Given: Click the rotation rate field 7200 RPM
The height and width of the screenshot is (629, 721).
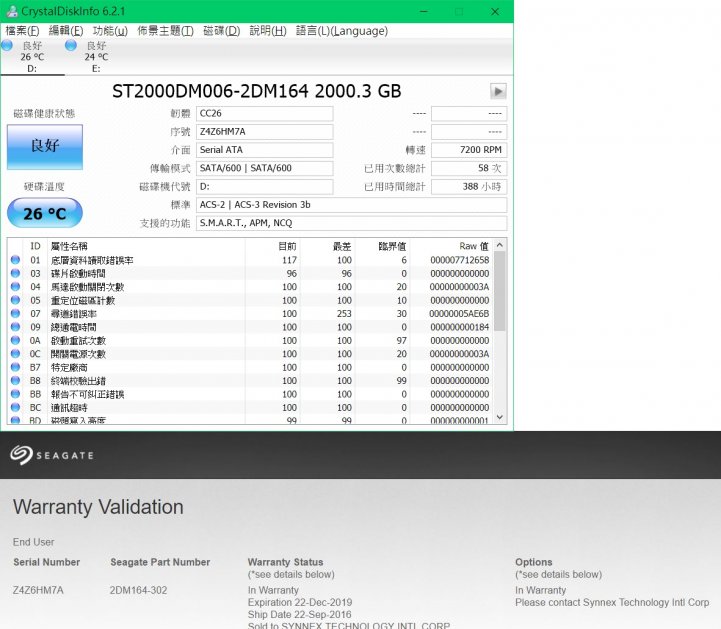Looking at the screenshot, I should (x=469, y=150).
